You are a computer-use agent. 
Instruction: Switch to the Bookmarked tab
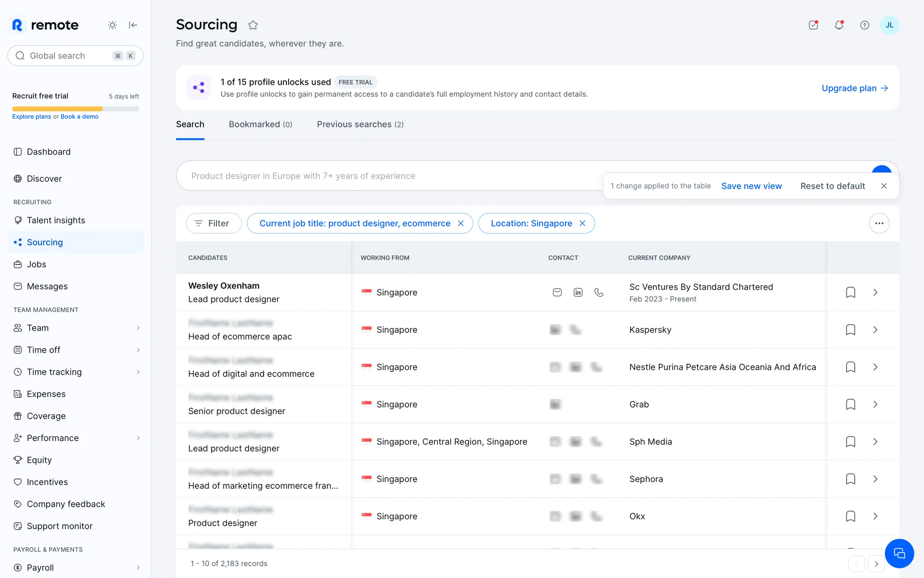point(260,124)
